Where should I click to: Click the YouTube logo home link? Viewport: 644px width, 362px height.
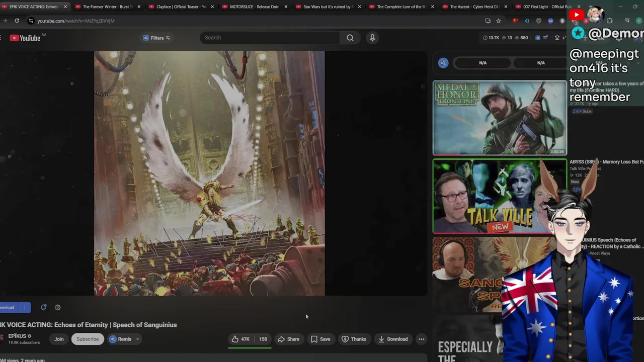coord(25,38)
